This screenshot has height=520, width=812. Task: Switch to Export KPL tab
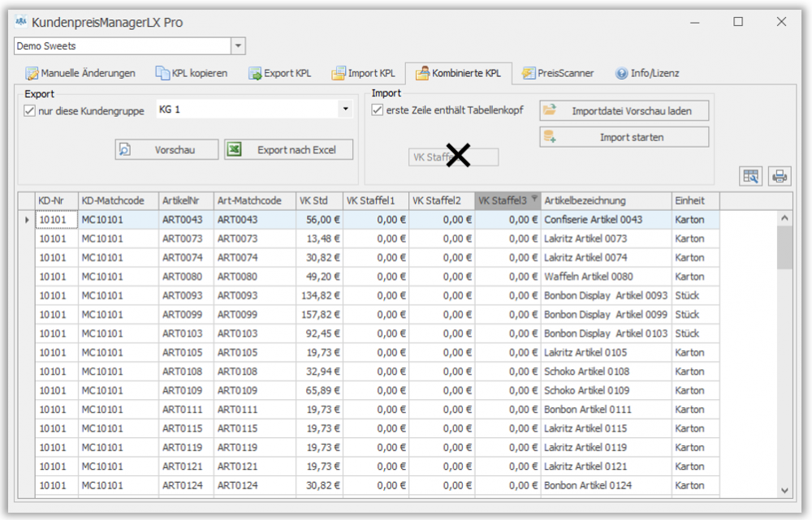(x=280, y=73)
